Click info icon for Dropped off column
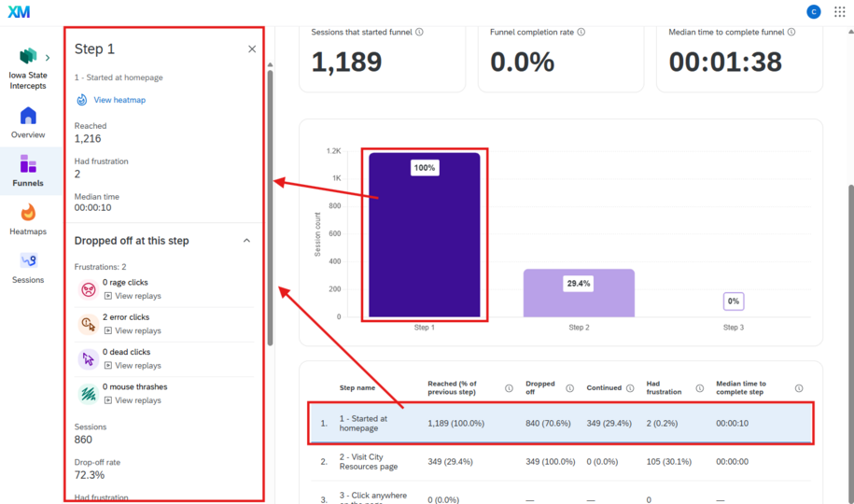The width and height of the screenshot is (854, 504). pyautogui.click(x=569, y=388)
